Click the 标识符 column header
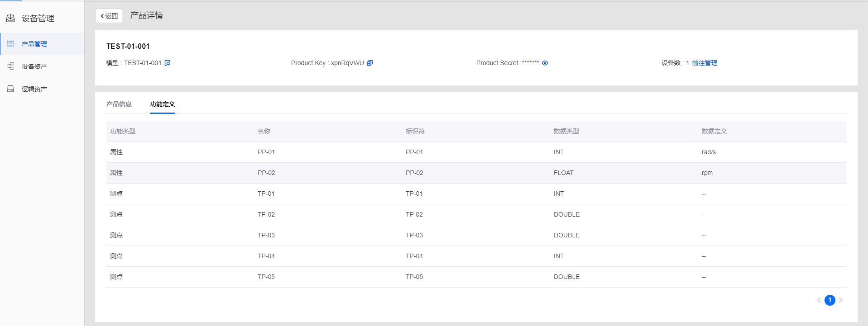 415,131
